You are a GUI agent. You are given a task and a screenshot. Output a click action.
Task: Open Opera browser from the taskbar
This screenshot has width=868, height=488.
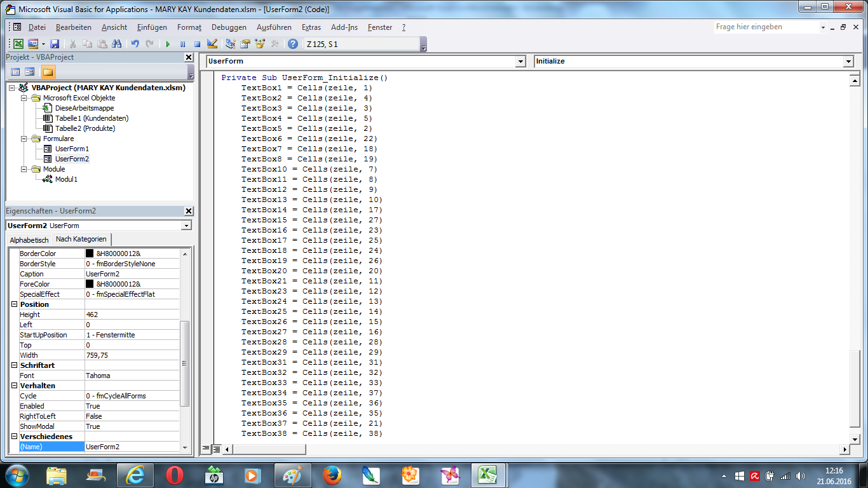174,475
